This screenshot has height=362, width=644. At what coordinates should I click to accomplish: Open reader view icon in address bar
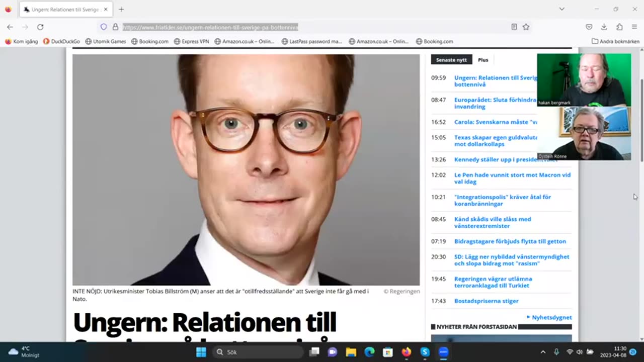(514, 27)
